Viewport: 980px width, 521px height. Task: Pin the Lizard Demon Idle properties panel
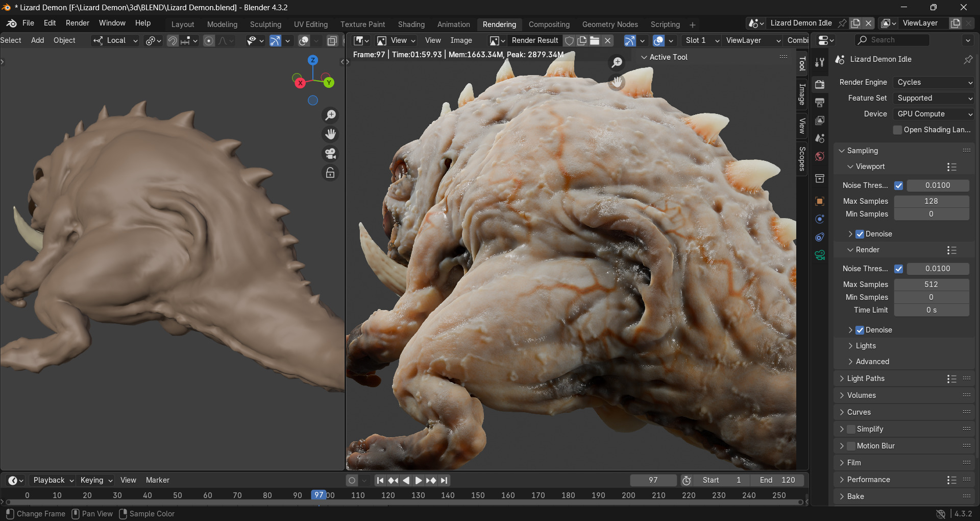point(968,59)
